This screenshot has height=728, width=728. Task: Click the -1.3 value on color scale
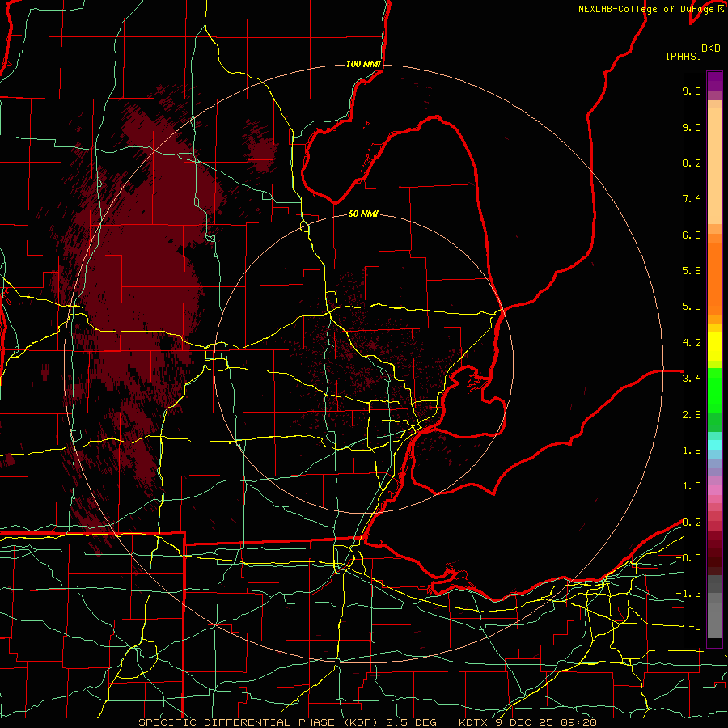pyautogui.click(x=688, y=594)
